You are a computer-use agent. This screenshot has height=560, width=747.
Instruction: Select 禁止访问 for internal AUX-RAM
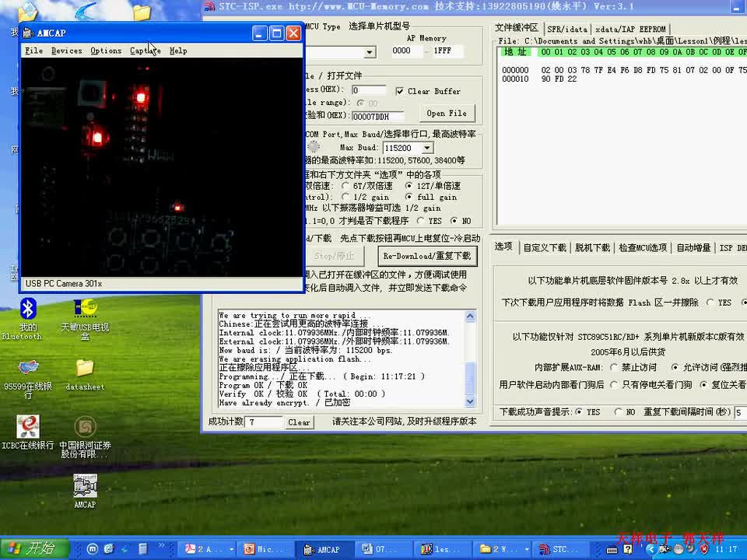tap(614, 367)
